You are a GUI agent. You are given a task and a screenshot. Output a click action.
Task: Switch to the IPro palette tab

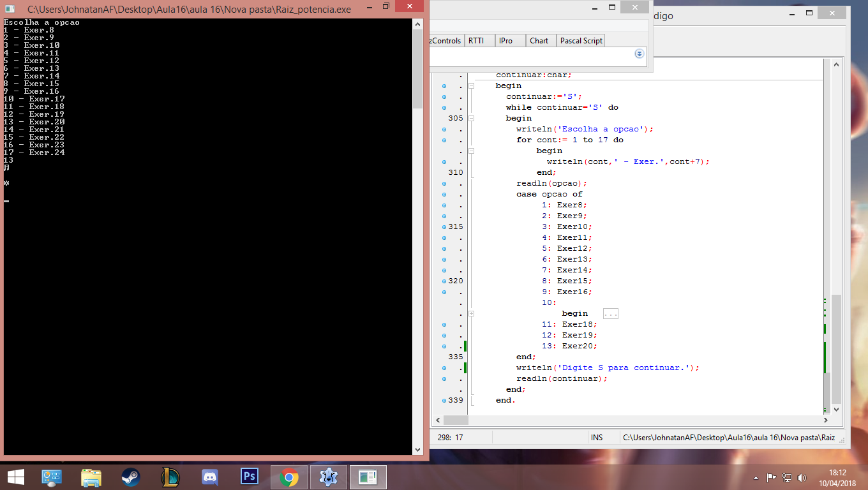505,41
